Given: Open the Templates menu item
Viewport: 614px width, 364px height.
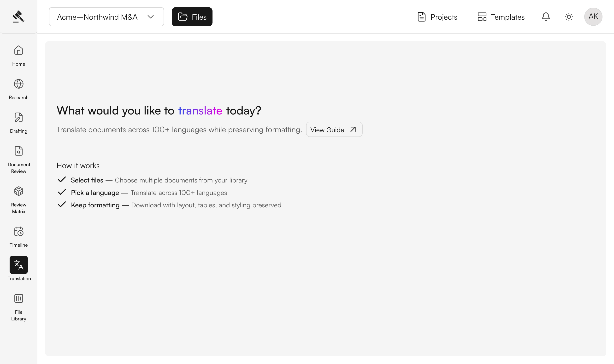Looking at the screenshot, I should tap(501, 17).
